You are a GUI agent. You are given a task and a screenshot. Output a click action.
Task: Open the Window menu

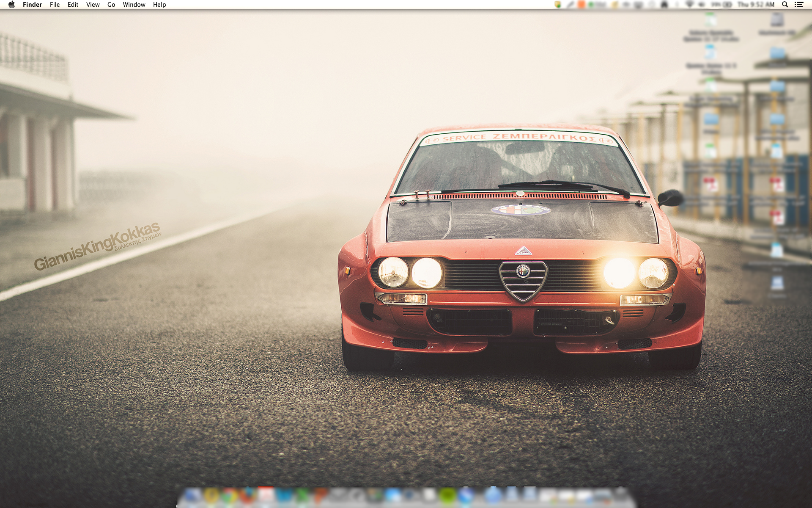pos(134,5)
